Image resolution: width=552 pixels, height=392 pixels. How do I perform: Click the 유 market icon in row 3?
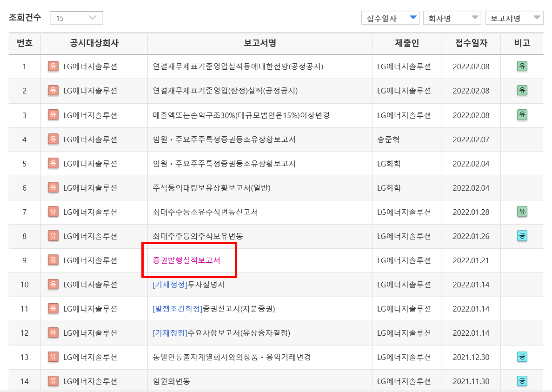click(53, 115)
